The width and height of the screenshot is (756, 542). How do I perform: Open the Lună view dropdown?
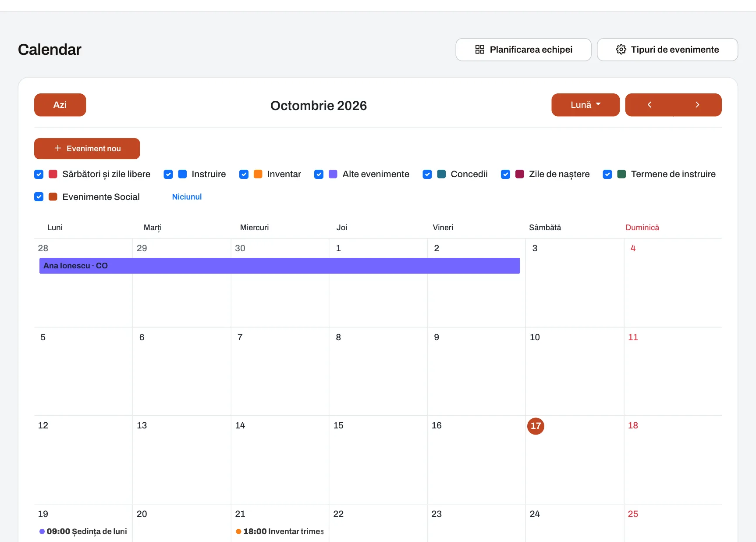point(586,105)
